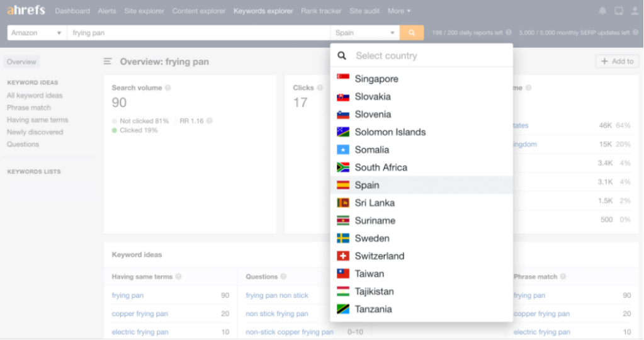
Task: Open Site explorer in top navigation
Action: coord(144,11)
